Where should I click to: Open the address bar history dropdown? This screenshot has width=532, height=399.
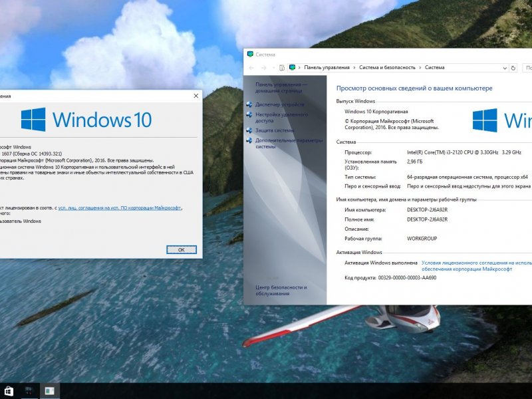tap(505, 68)
